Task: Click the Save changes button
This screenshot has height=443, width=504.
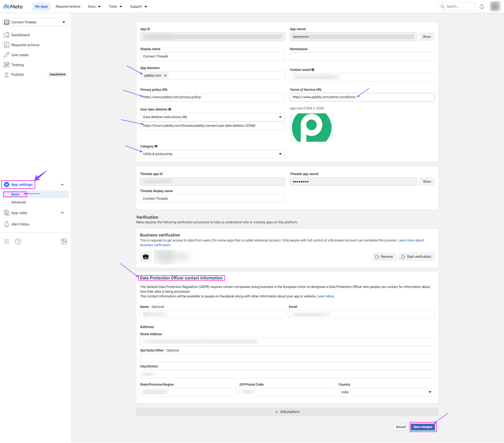Action: [423, 427]
